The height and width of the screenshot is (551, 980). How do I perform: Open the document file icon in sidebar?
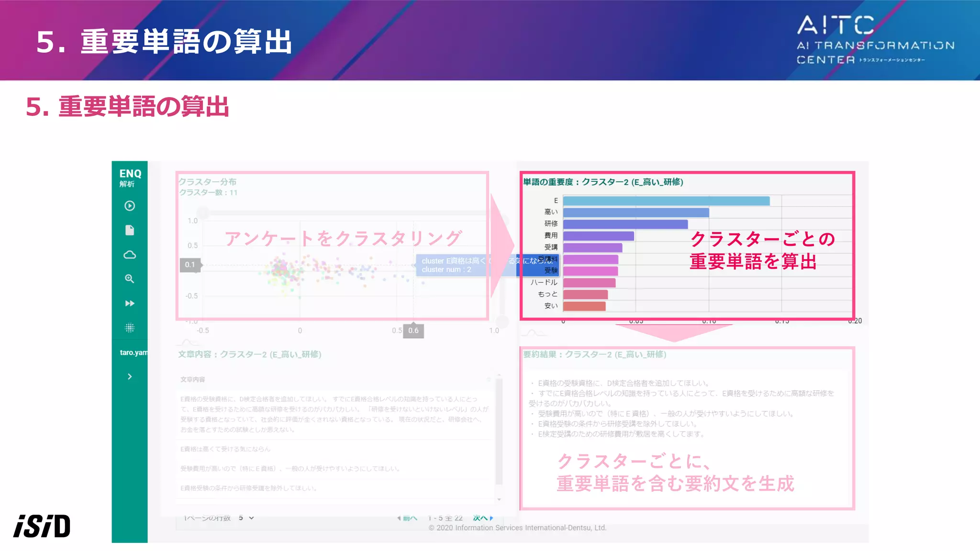tap(130, 230)
